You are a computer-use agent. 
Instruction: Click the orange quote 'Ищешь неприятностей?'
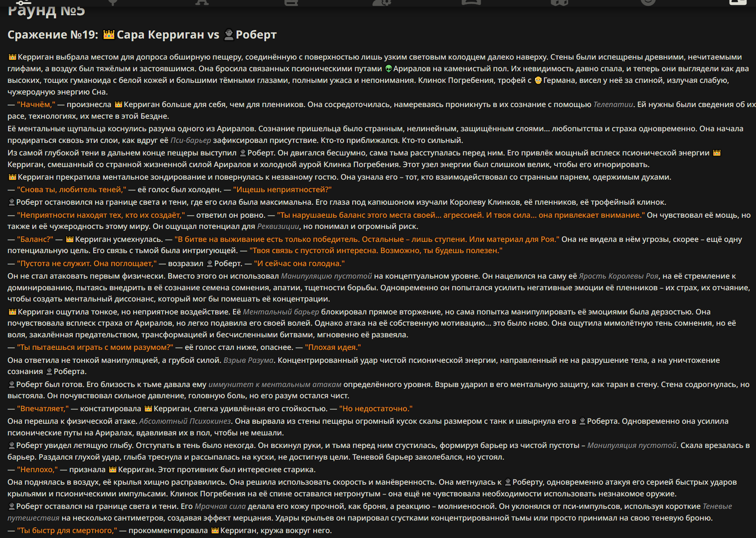(x=282, y=189)
